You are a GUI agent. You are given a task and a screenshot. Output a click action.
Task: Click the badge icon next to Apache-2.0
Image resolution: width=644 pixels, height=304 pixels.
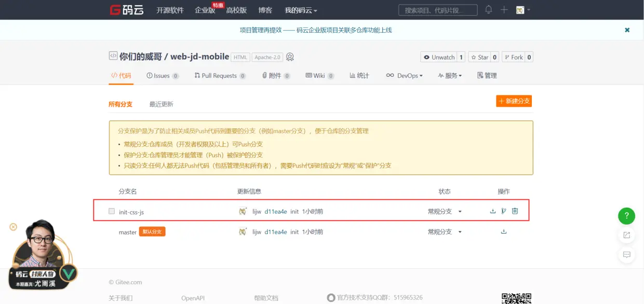[x=290, y=57]
